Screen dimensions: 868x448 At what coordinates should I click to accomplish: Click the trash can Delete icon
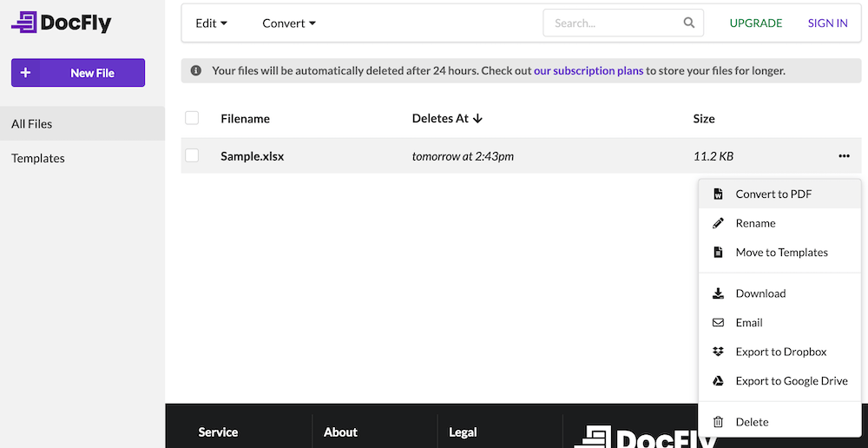tap(718, 422)
